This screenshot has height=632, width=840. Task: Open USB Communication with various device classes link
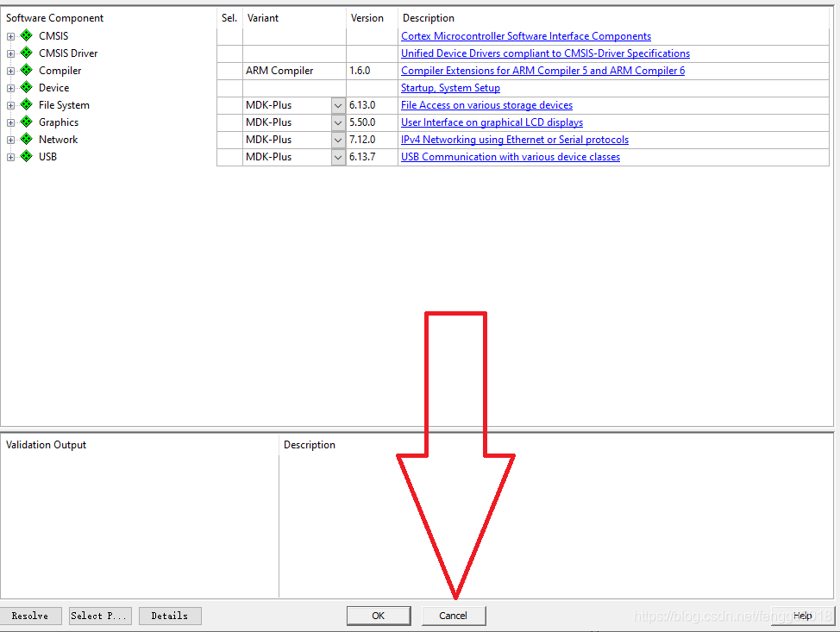511,156
